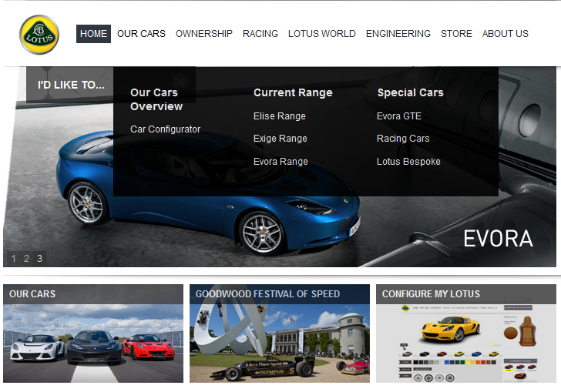Switch to slide 2 of carousel
The width and height of the screenshot is (561, 392).
click(x=26, y=258)
